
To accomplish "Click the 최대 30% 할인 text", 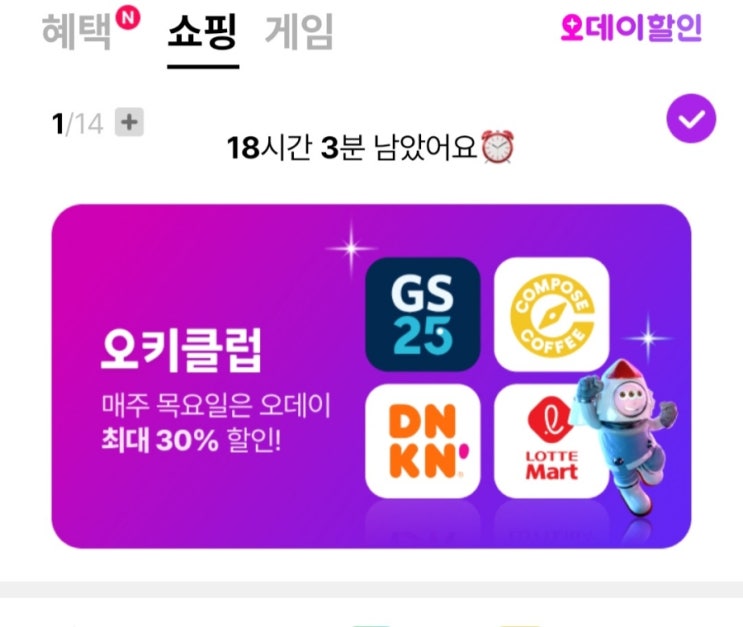I will click(x=191, y=440).
